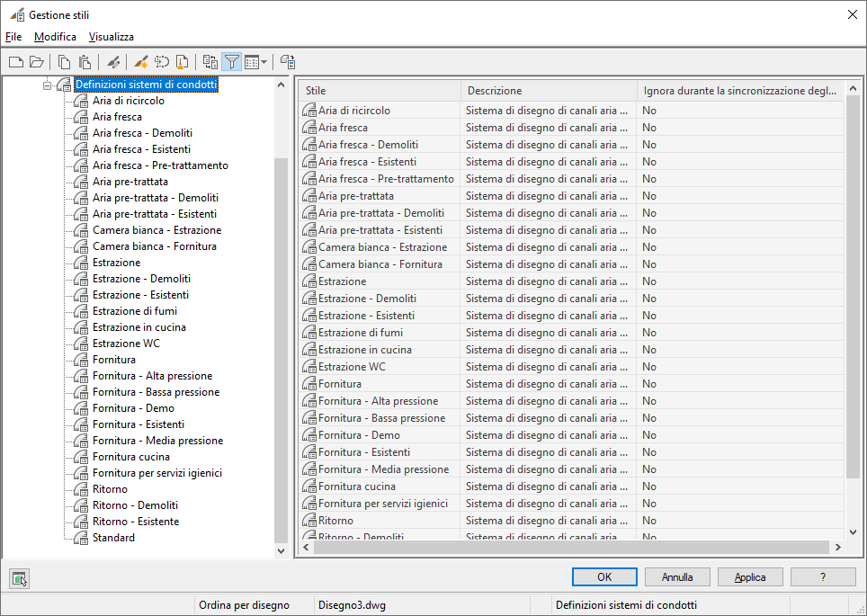Image resolution: width=867 pixels, height=616 pixels.
Task: Click list icon for Fornitura per servizi igienici row
Action: point(309,504)
